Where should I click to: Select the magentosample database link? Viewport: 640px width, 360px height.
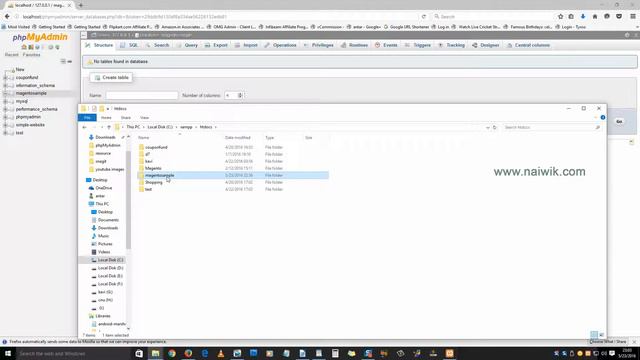click(31, 93)
